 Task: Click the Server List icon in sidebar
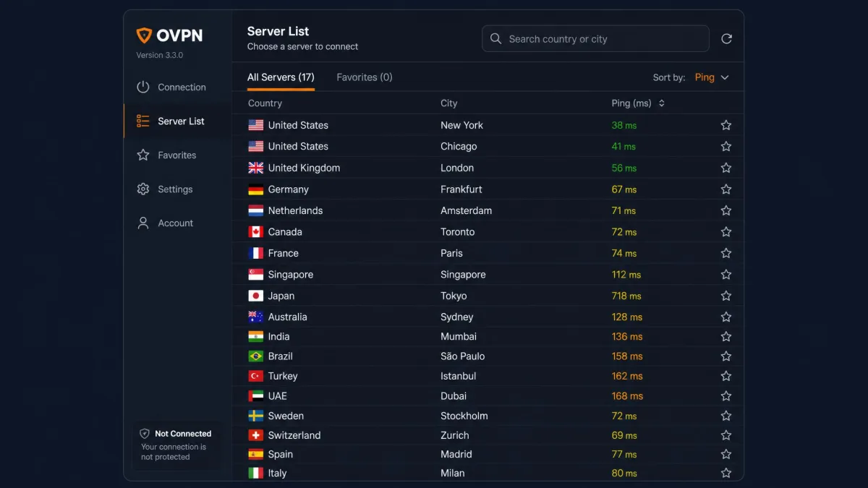click(x=143, y=121)
